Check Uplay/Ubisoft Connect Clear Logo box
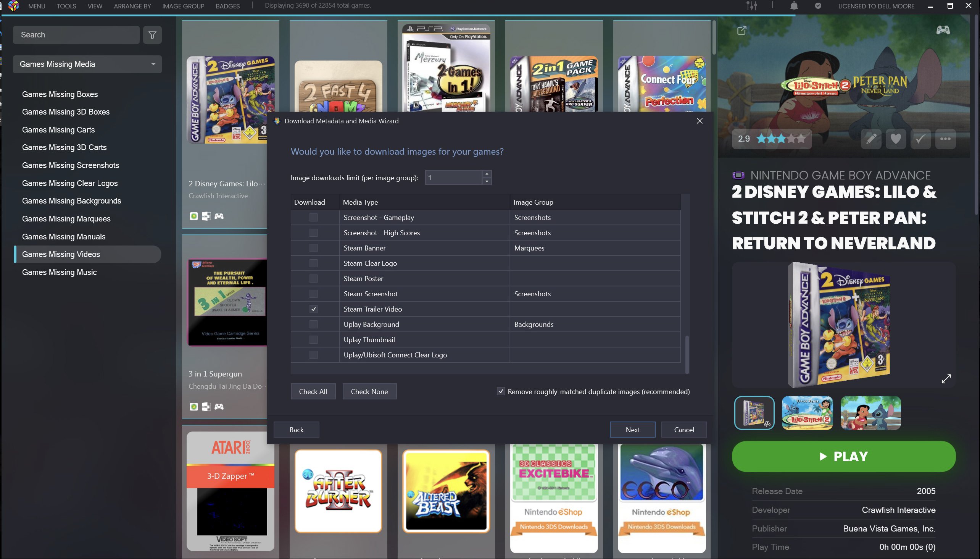Viewport: 980px width, 559px height. tap(313, 355)
